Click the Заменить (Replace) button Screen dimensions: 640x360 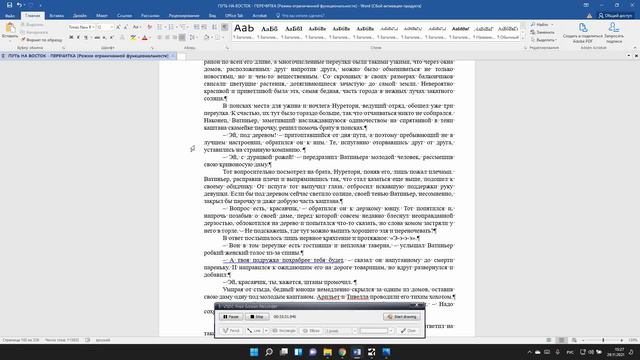pos(542,32)
